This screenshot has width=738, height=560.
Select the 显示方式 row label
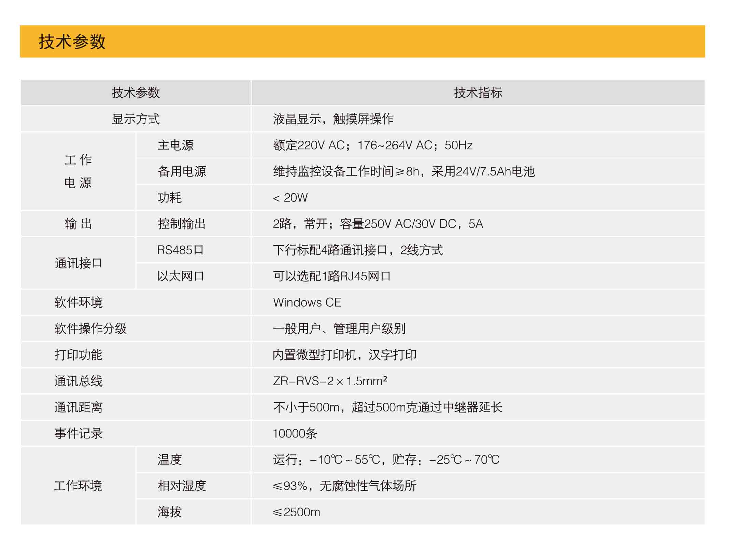136,119
